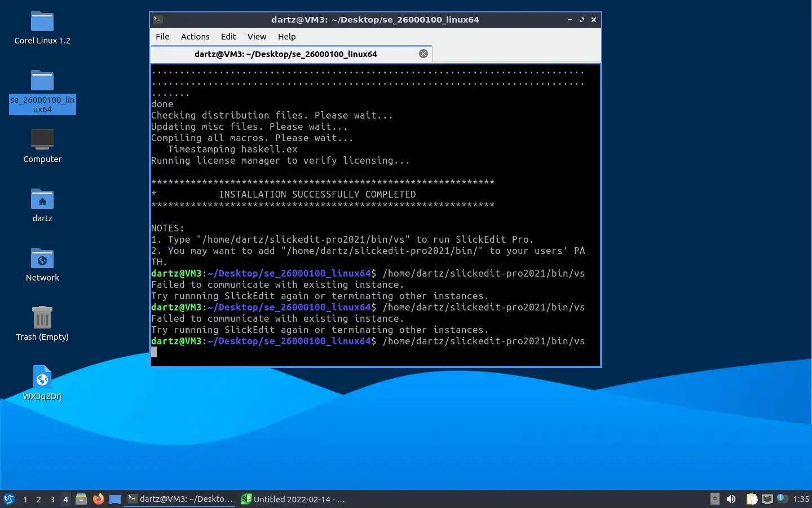This screenshot has height=508, width=812.
Task: Click the INSTALLATION SUCCESSFULLY COMPLETED line
Action: (317, 194)
